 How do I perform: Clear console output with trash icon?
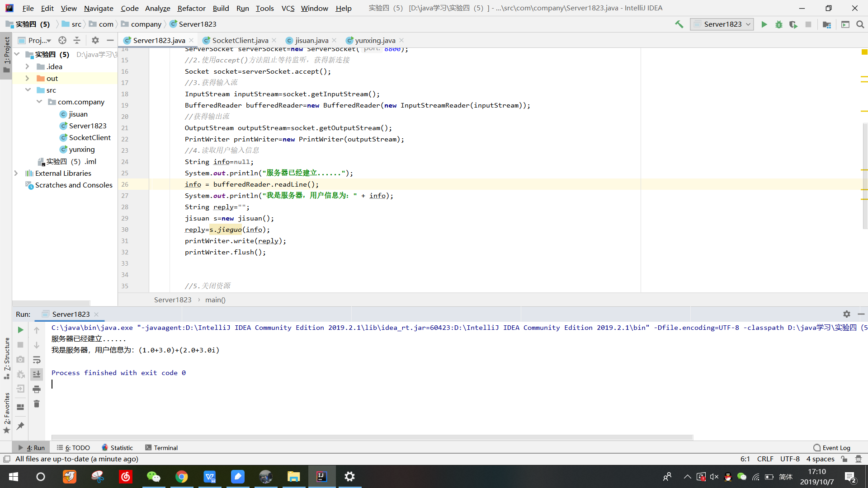[x=37, y=404]
